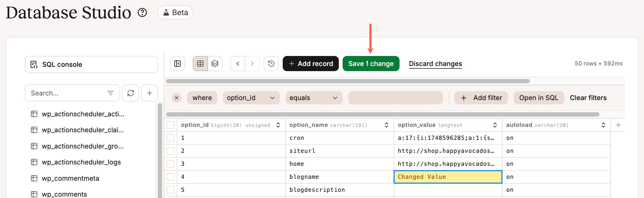Click the Beta flask badge
The image size is (644, 198).
click(x=175, y=12)
